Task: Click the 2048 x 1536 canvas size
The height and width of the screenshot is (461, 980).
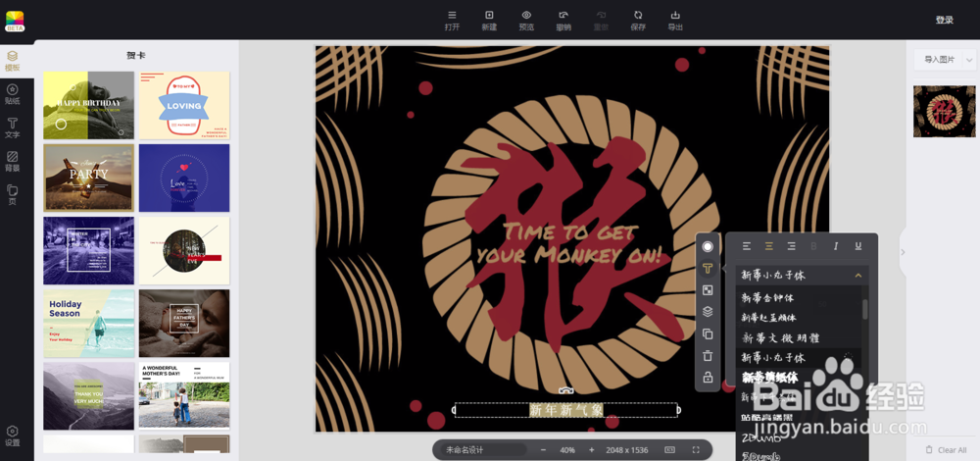Action: tap(627, 450)
